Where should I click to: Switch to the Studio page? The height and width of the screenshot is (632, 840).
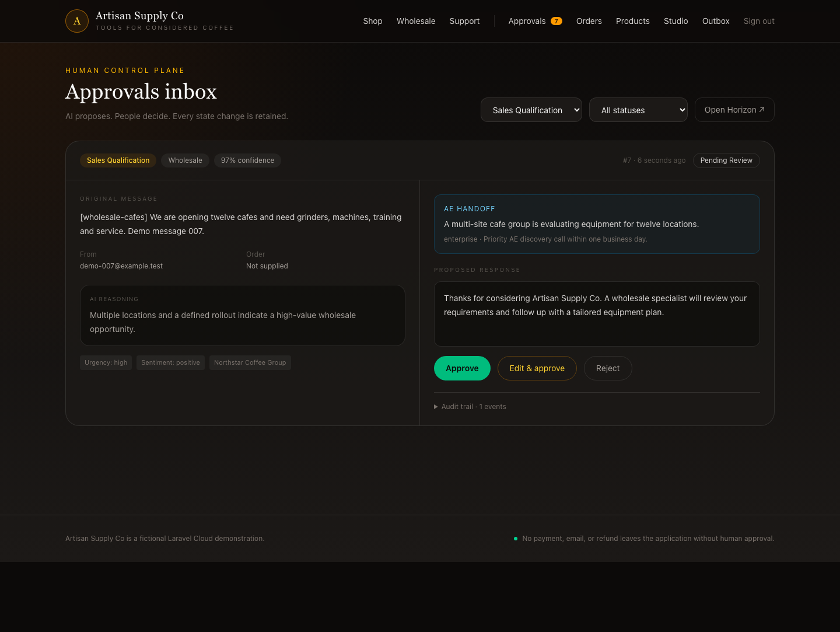click(676, 21)
